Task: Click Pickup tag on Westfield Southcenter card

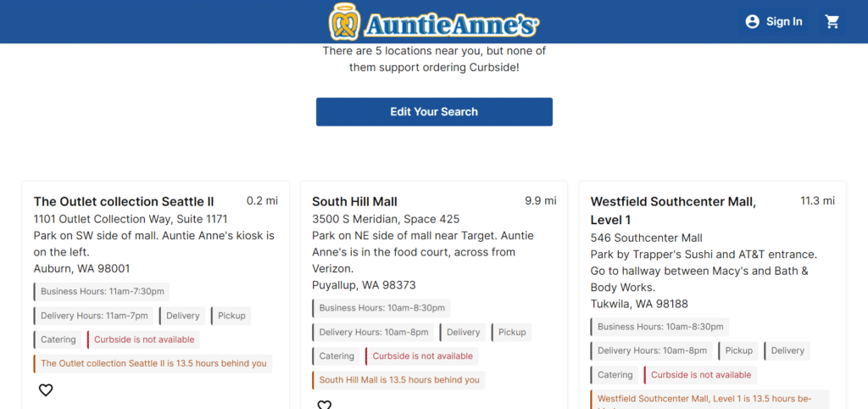Action: click(x=738, y=350)
